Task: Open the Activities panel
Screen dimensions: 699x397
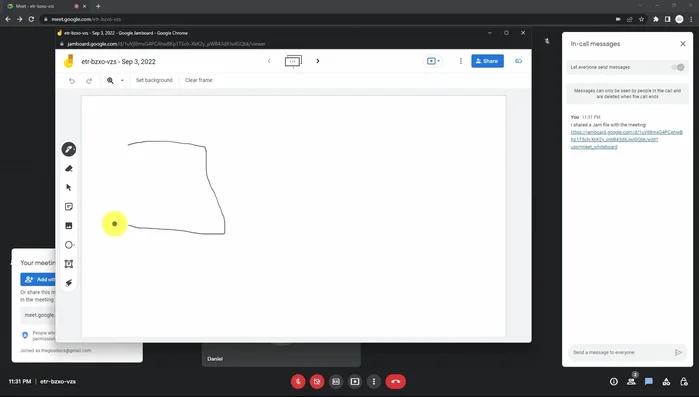Action: [x=666, y=381]
